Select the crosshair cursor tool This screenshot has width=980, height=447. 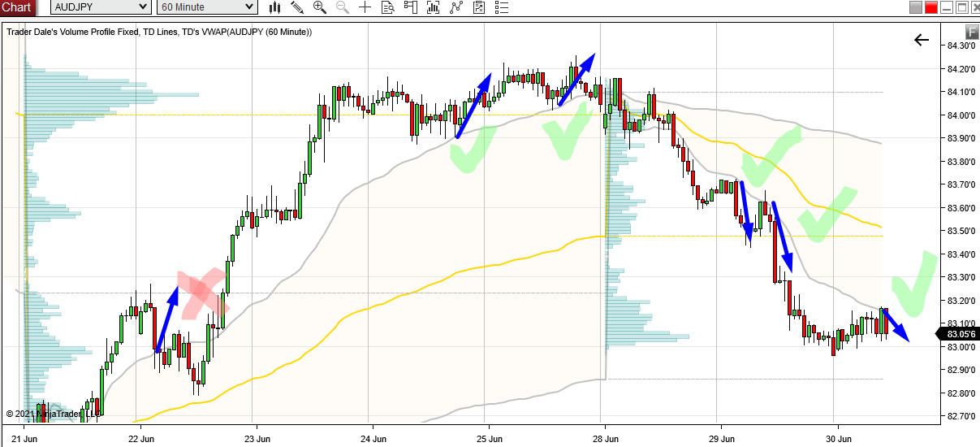point(365,7)
